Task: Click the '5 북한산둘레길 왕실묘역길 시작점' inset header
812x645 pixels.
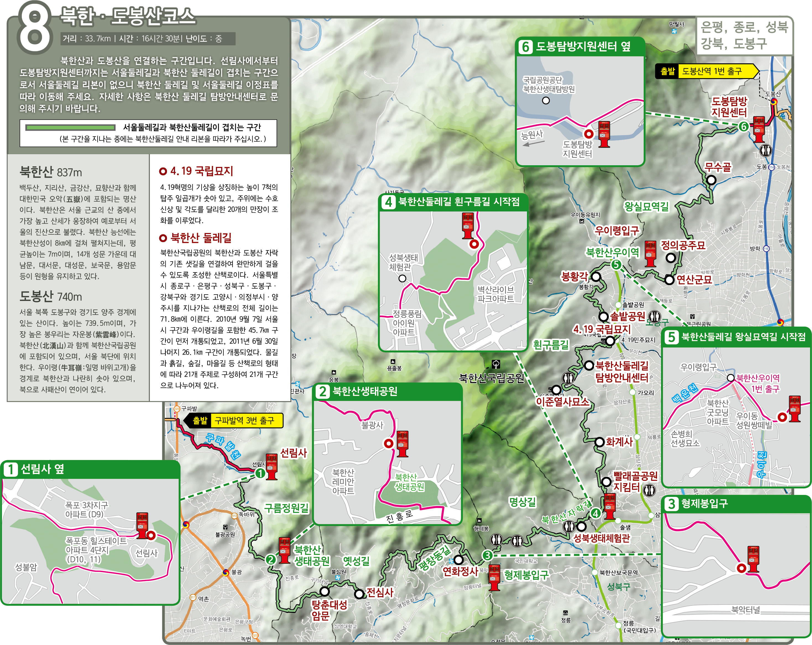Action: click(736, 337)
